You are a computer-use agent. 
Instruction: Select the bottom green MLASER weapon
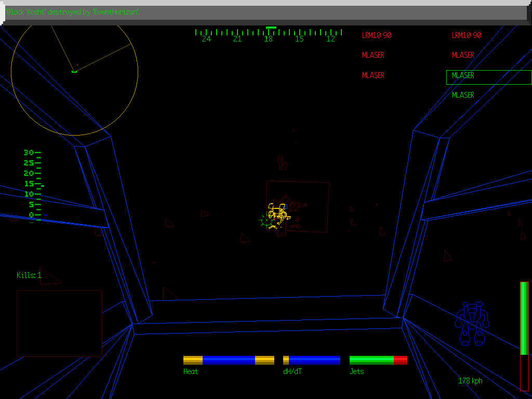point(463,95)
